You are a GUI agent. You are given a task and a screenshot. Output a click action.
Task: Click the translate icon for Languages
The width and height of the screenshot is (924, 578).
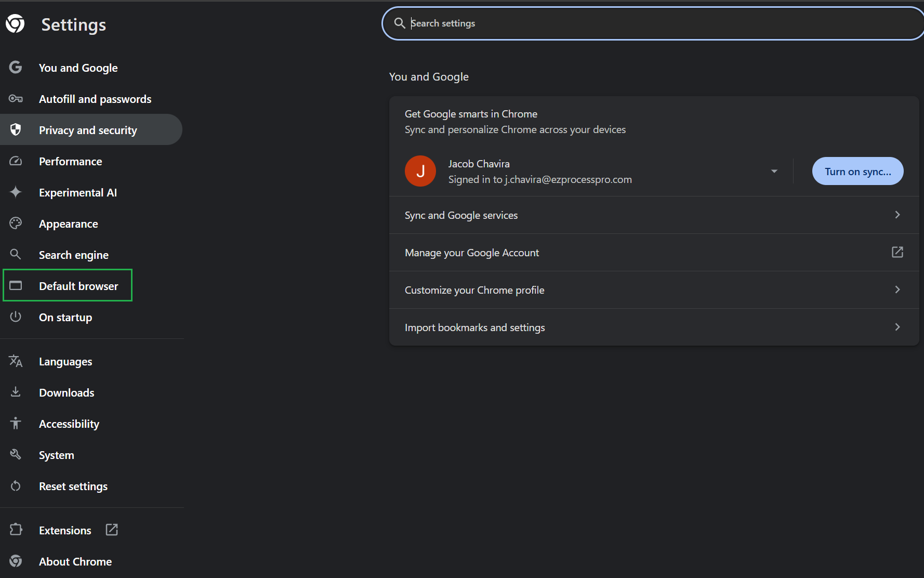tap(16, 361)
